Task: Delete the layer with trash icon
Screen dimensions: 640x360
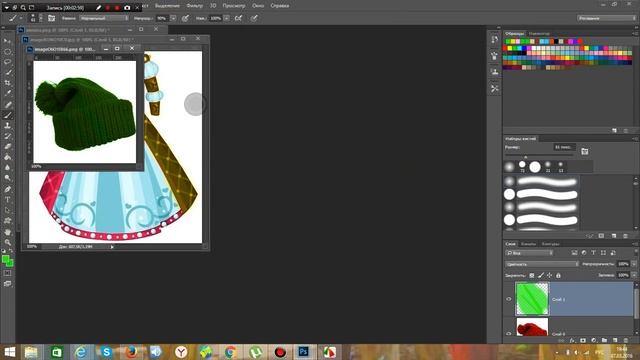Action: 626,340
